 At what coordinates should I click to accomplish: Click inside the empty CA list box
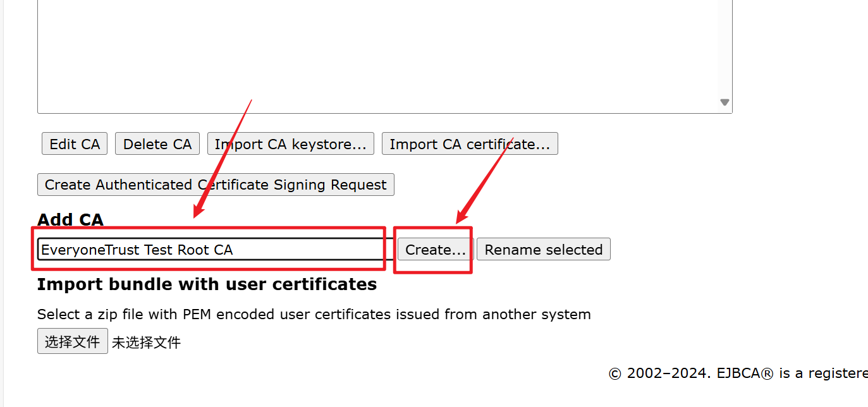coord(379,51)
